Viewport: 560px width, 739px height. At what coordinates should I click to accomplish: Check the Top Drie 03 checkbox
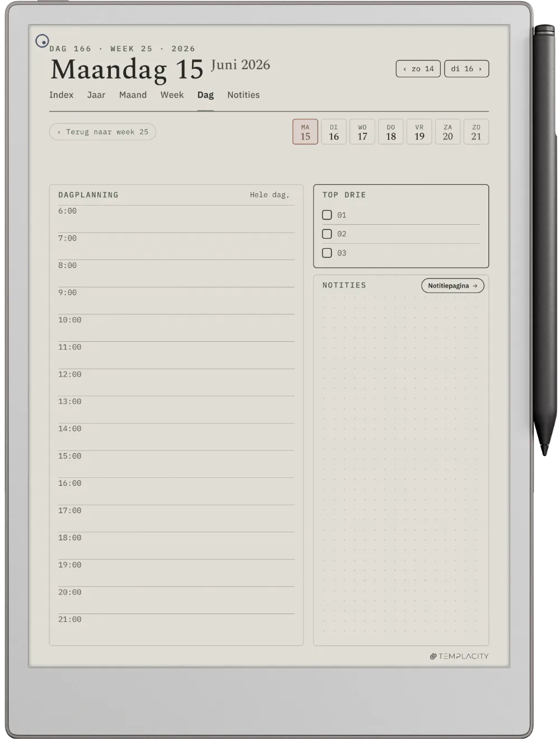click(x=327, y=253)
